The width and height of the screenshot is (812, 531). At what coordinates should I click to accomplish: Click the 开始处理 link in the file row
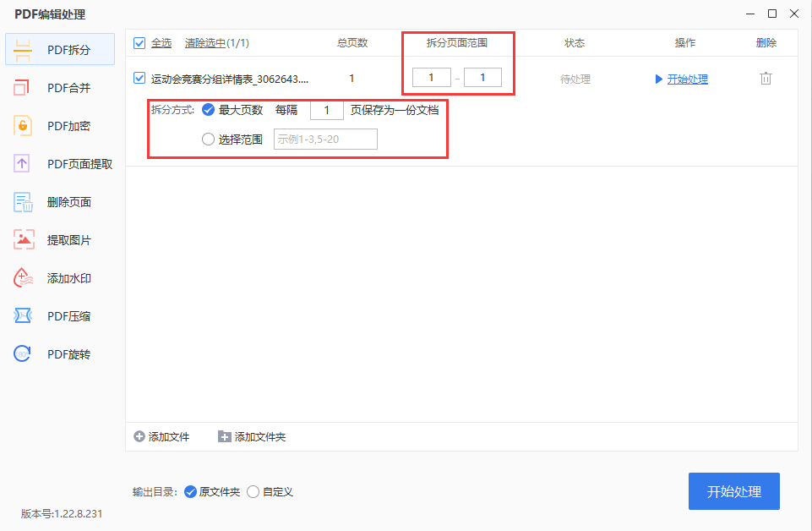coord(687,79)
